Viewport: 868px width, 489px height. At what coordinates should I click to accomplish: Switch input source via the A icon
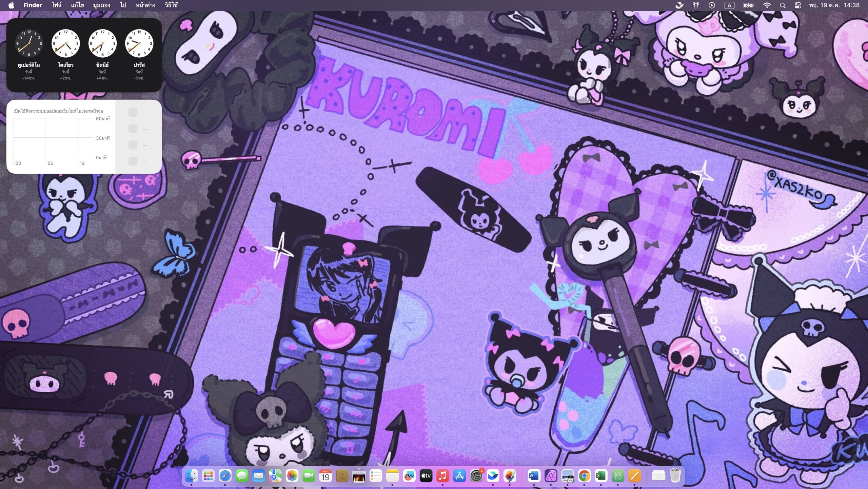pos(729,5)
